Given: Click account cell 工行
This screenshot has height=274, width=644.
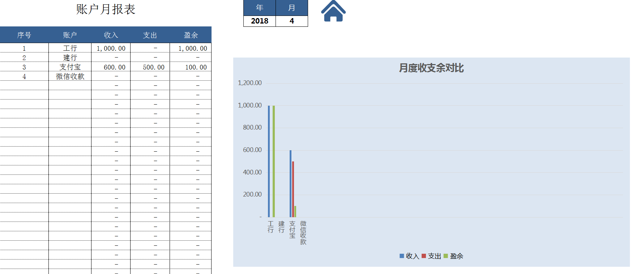Looking at the screenshot, I should coord(70,48).
